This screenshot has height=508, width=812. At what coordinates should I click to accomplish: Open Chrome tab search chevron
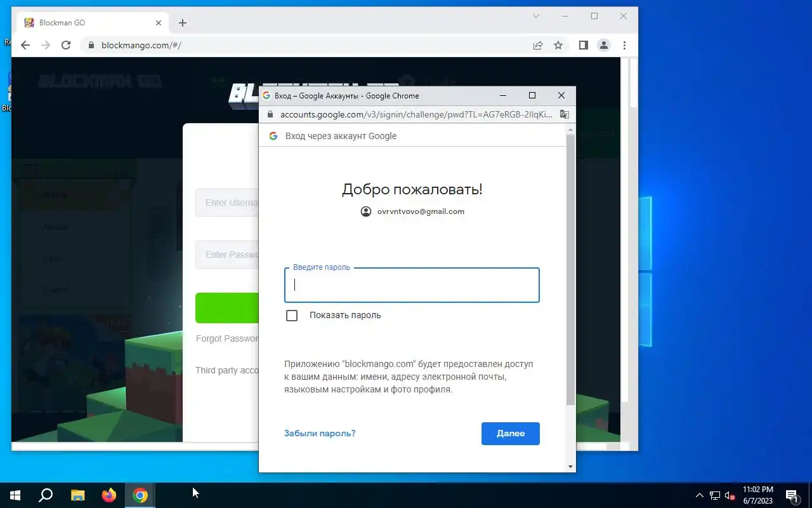click(x=536, y=17)
